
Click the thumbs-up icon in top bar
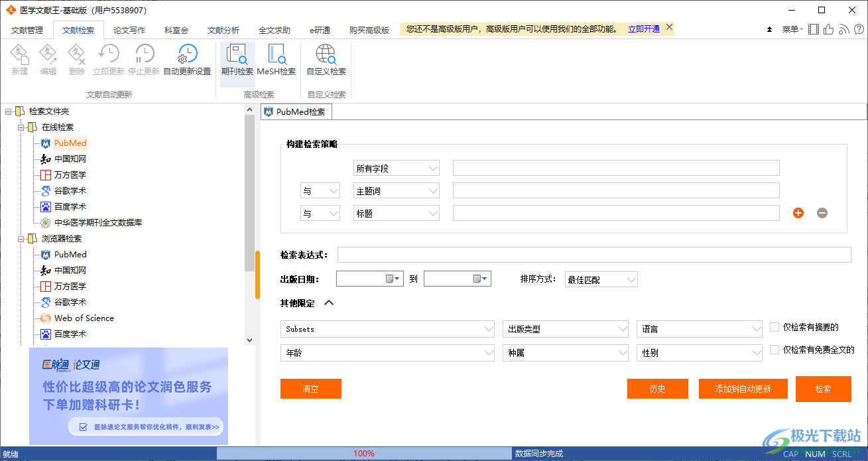pyautogui.click(x=829, y=29)
